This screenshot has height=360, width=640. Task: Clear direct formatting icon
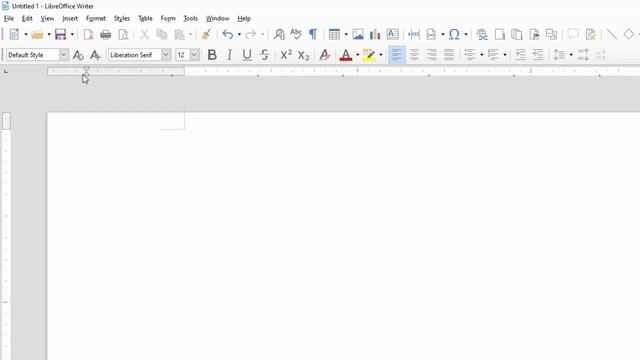[x=325, y=55]
